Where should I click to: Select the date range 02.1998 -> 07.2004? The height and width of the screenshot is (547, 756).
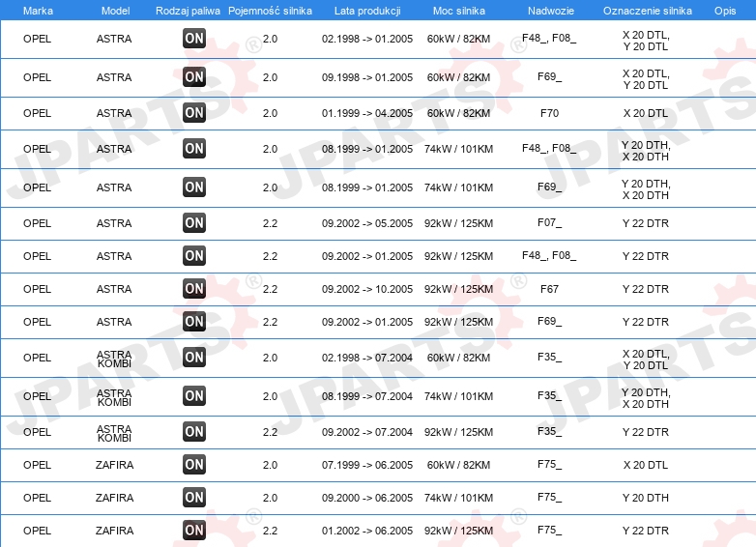(x=367, y=358)
